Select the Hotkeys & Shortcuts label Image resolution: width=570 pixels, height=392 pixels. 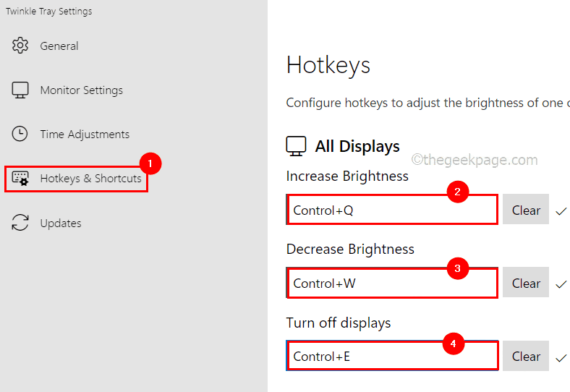90,179
